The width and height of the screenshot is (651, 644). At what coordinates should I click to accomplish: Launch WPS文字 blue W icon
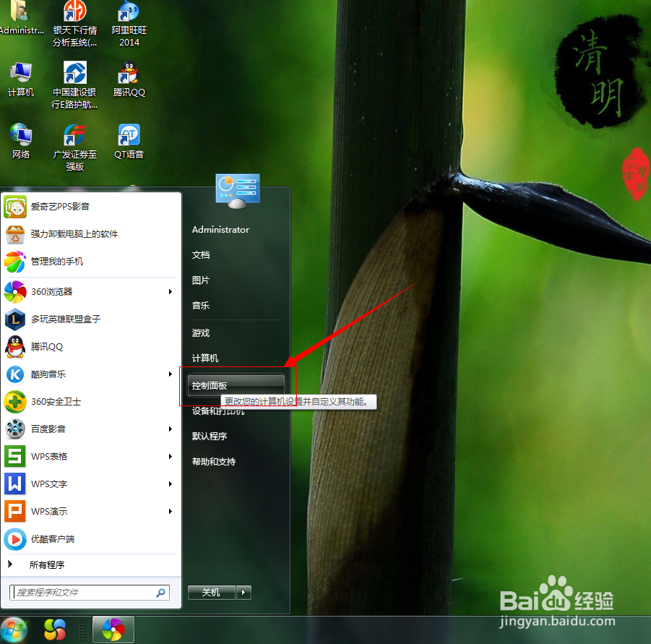[15, 484]
